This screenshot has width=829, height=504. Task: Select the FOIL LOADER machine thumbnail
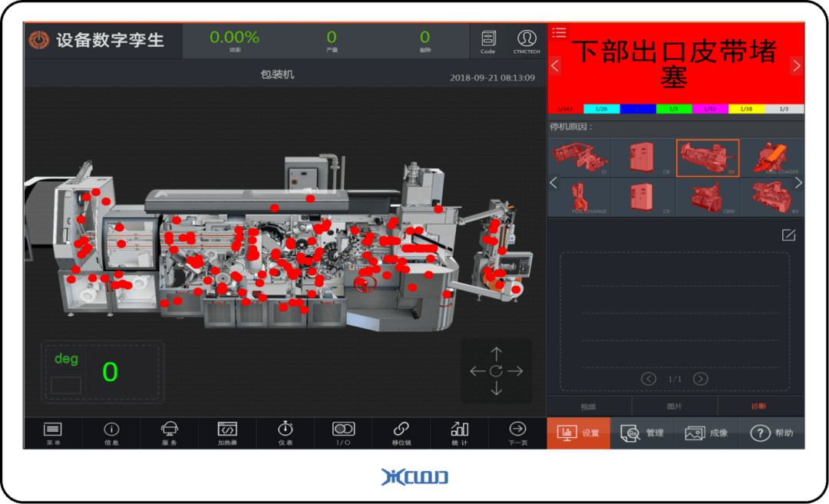pos(771,158)
